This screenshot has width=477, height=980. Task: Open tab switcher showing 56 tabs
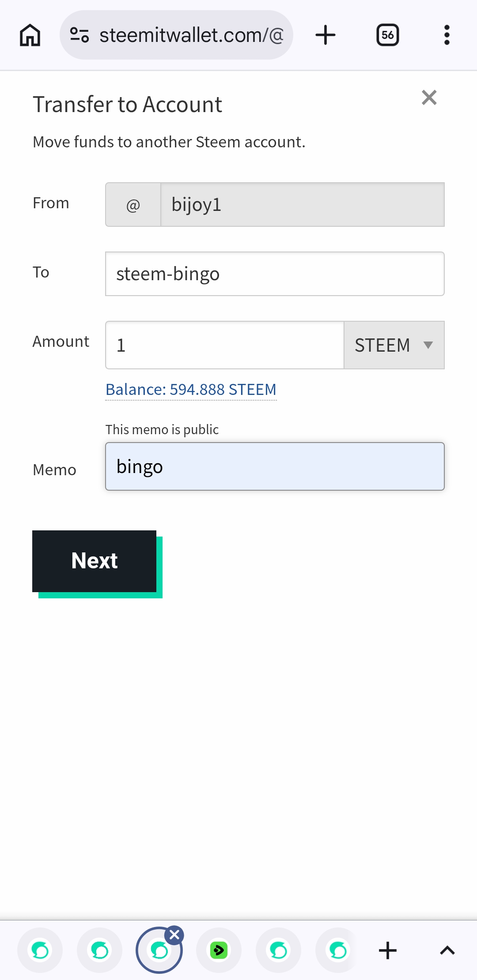pyautogui.click(x=388, y=35)
